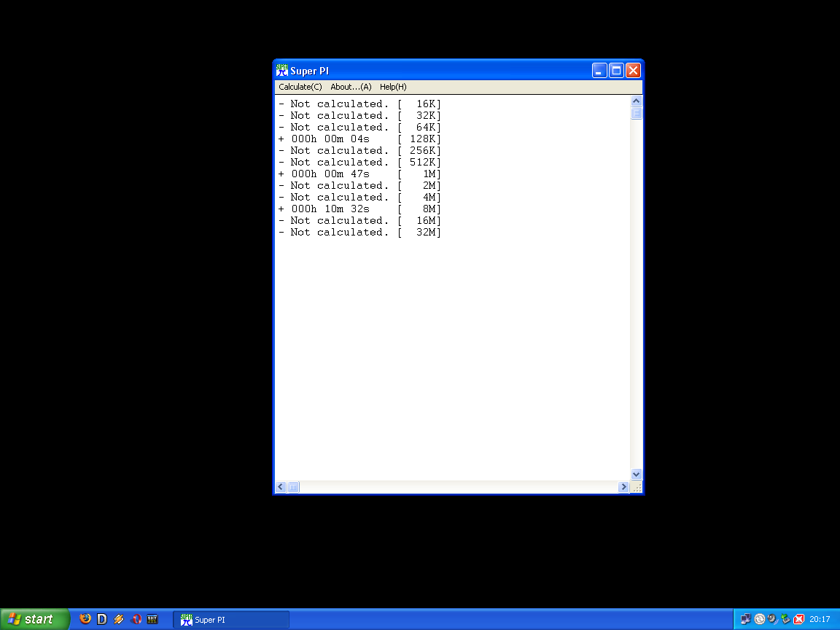Click the vertical scrollbar thumb
This screenshot has width=840, height=630.
tap(637, 113)
